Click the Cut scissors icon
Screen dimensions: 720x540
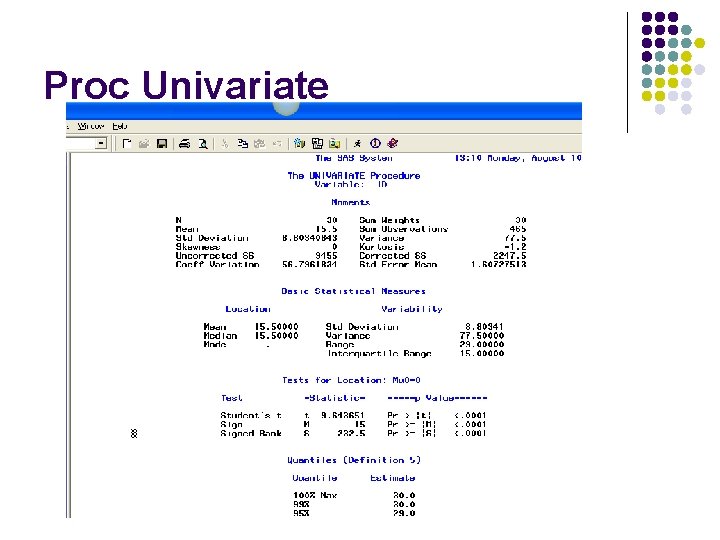pos(225,144)
